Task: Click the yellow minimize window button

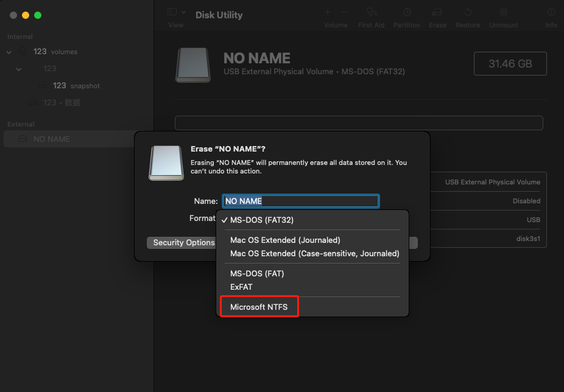Action: (26, 15)
